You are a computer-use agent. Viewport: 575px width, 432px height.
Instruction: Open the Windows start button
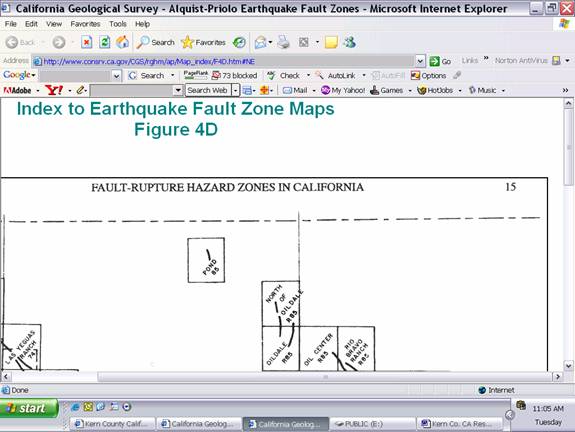[29, 409]
